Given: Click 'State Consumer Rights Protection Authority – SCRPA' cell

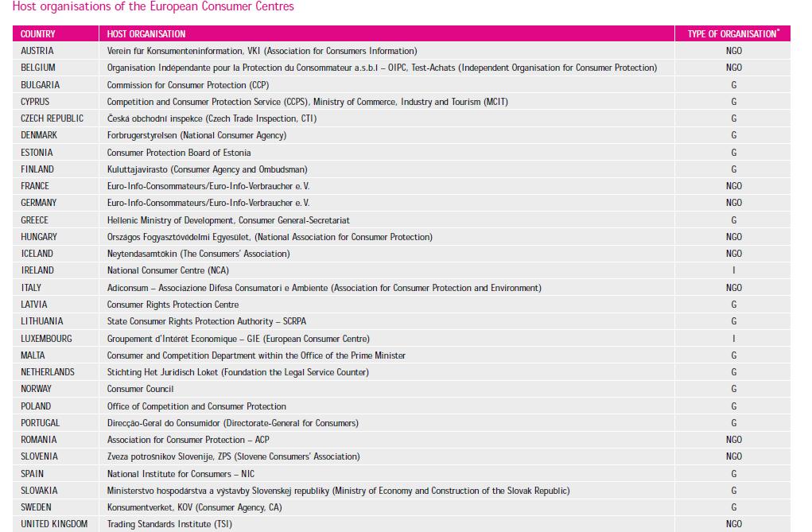Looking at the screenshot, I should pos(387,321).
